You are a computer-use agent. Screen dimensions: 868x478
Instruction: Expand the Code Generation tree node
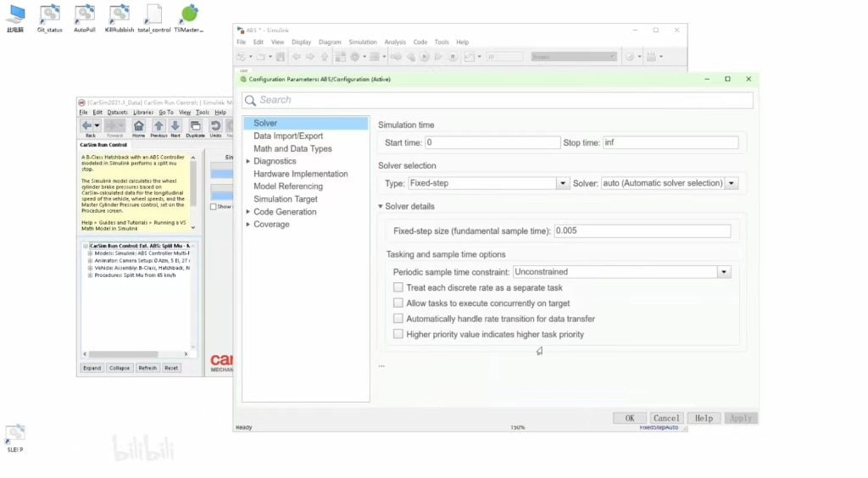coord(248,212)
